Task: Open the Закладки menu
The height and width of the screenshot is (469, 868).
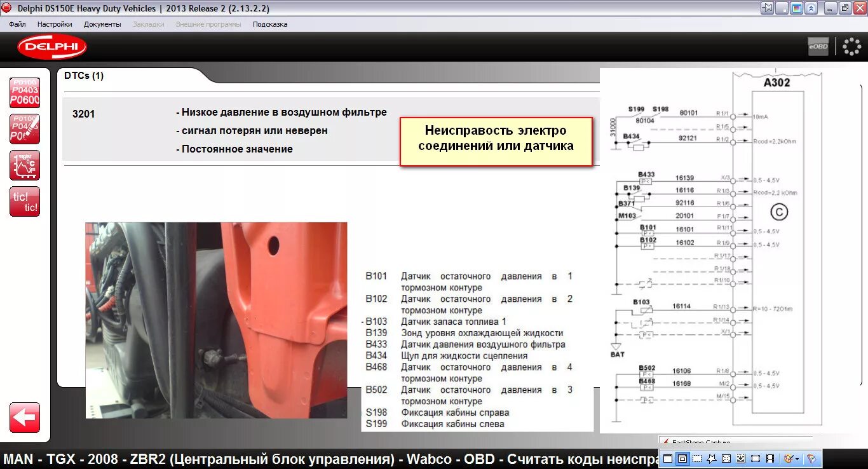Action: 149,24
